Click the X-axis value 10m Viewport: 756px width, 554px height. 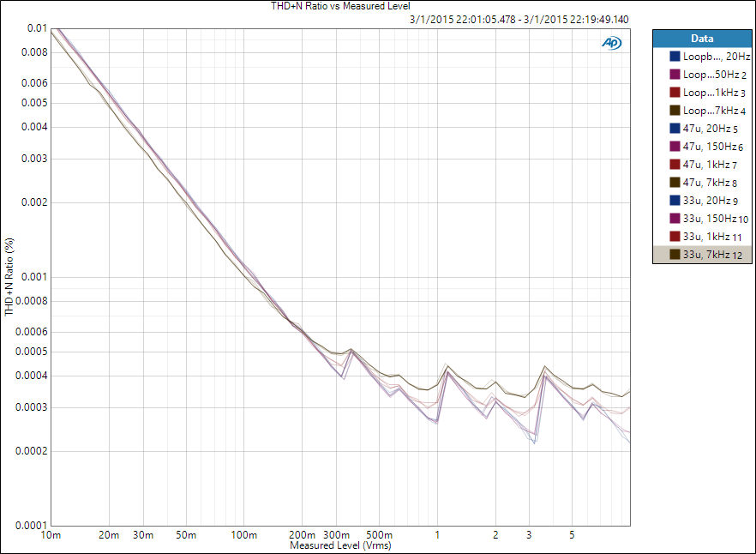coord(51,534)
